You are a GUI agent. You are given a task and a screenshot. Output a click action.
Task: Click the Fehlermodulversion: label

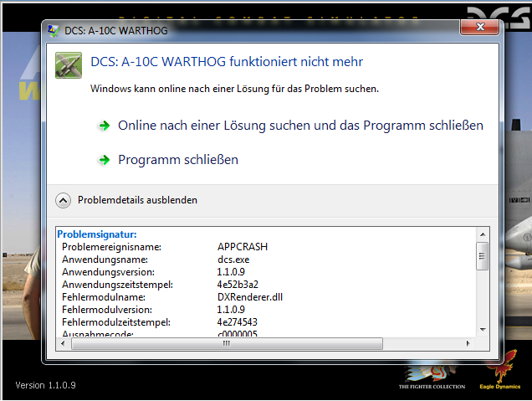coord(107,310)
